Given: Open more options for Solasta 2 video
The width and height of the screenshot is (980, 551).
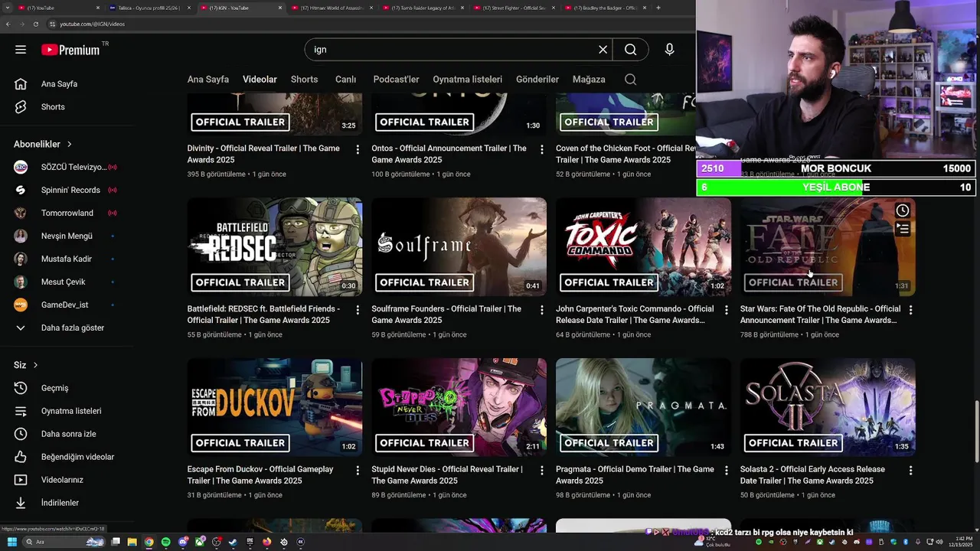Looking at the screenshot, I should click(910, 471).
